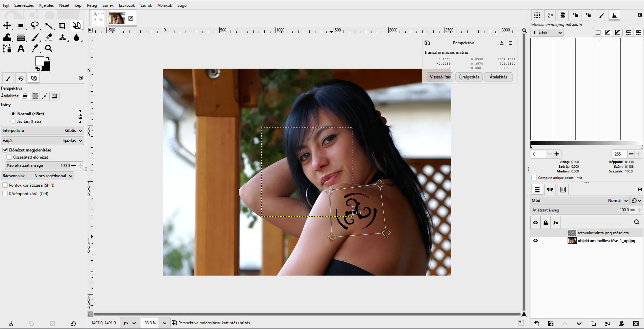The width and height of the screenshot is (644, 329).
Task: Open the Vágás Igazítás dropdown
Action: click(43, 141)
